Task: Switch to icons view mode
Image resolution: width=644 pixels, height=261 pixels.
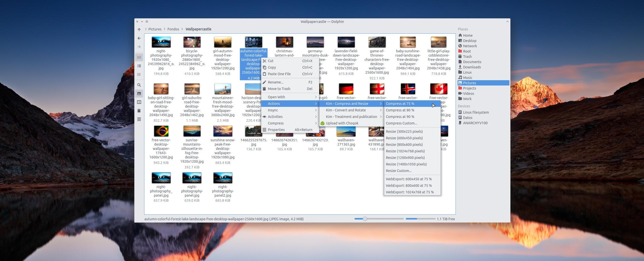Action: click(139, 57)
